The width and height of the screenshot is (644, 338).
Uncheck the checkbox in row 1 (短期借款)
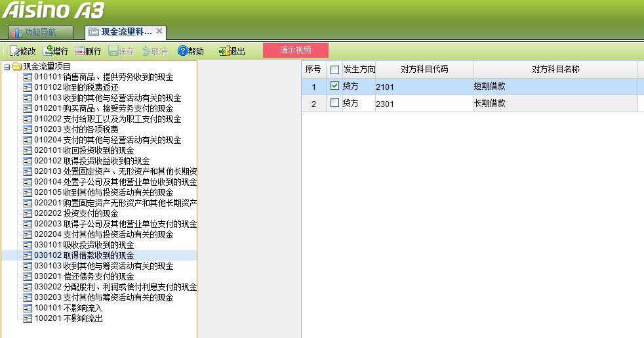(x=335, y=86)
